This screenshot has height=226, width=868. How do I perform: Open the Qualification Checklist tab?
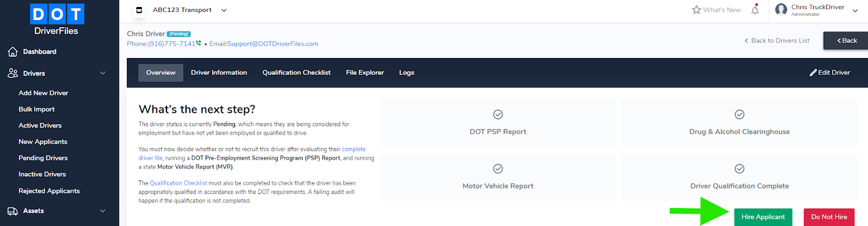[296, 73]
